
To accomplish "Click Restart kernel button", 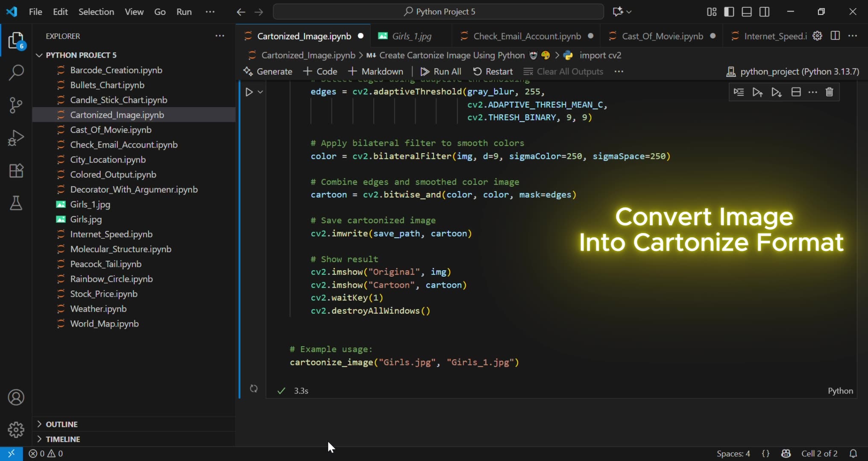I will (x=493, y=72).
